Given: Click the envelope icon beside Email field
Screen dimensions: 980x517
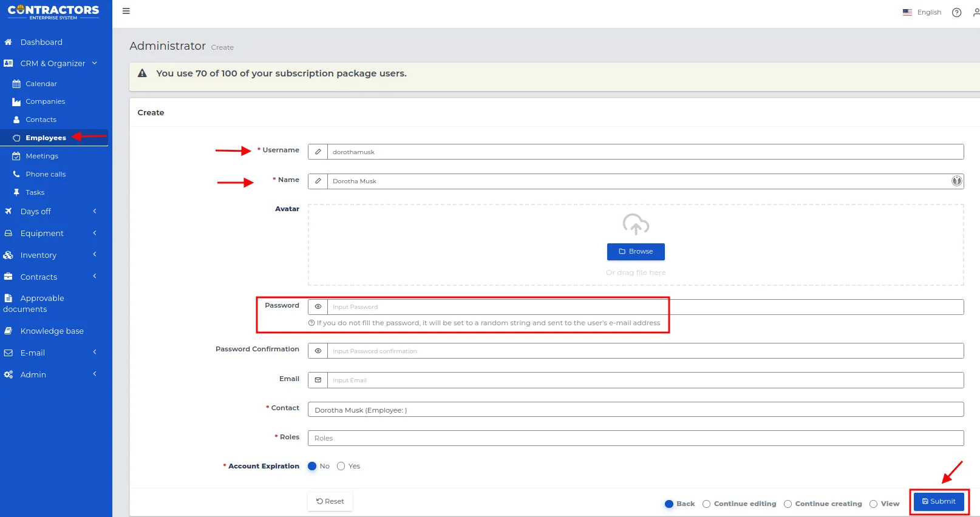Looking at the screenshot, I should [318, 380].
